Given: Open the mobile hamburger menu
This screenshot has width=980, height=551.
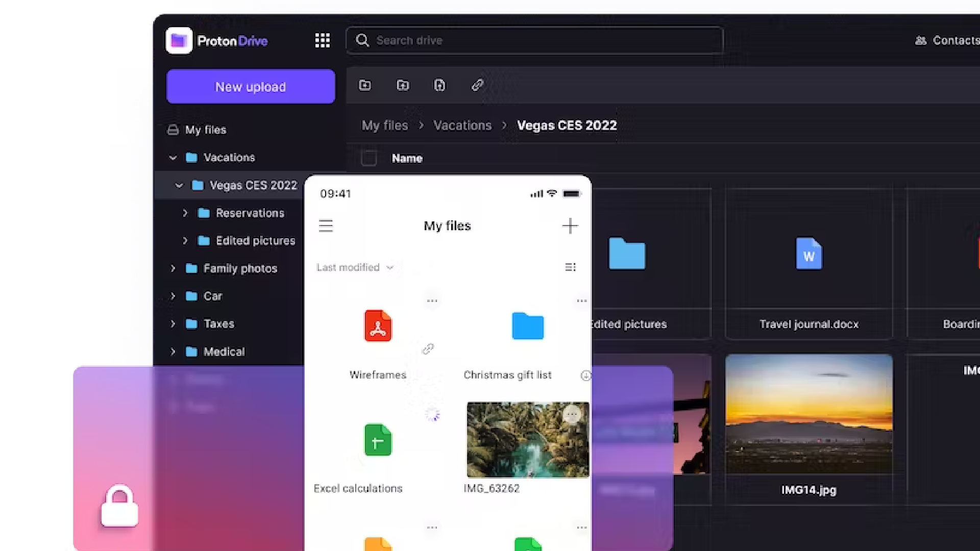Looking at the screenshot, I should pos(326,226).
